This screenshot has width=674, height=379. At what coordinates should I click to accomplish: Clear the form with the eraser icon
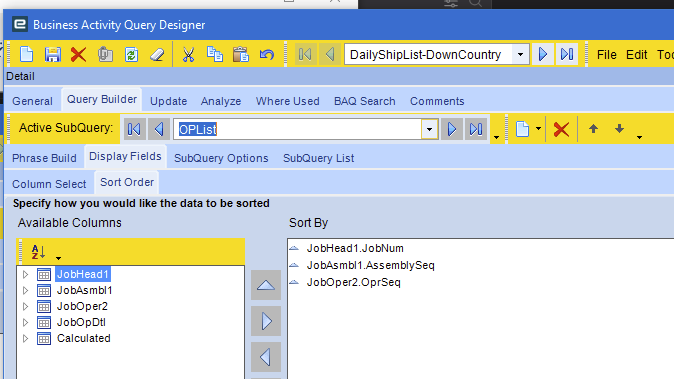pyautogui.click(x=157, y=55)
